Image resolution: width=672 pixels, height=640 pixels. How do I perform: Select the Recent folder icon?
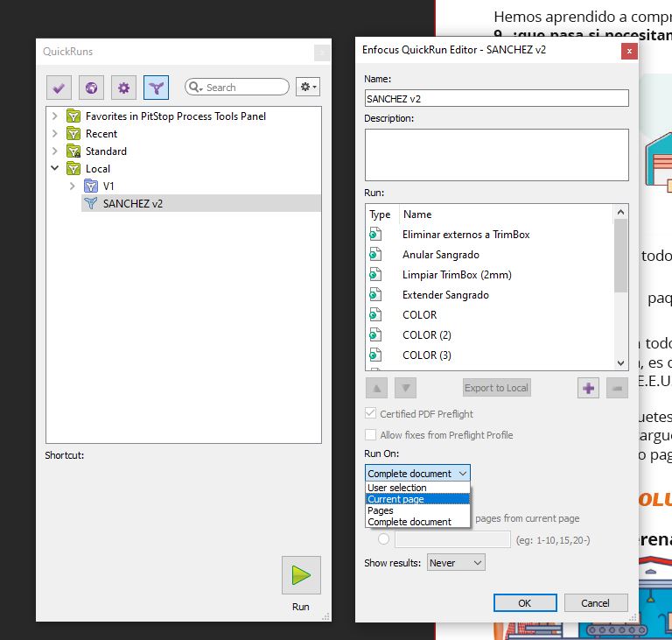point(73,133)
